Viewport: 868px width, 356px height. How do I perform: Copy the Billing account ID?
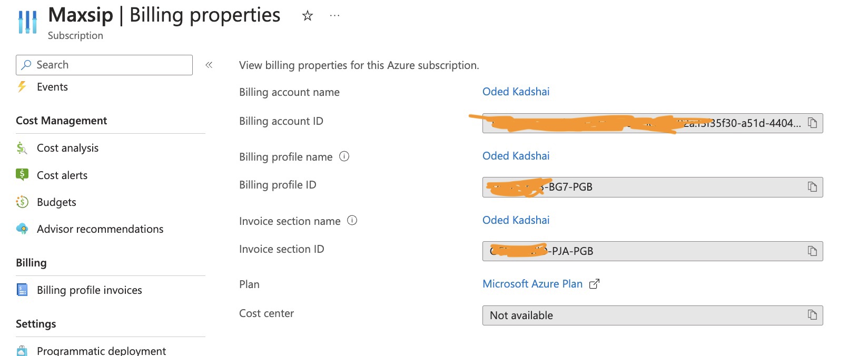812,123
